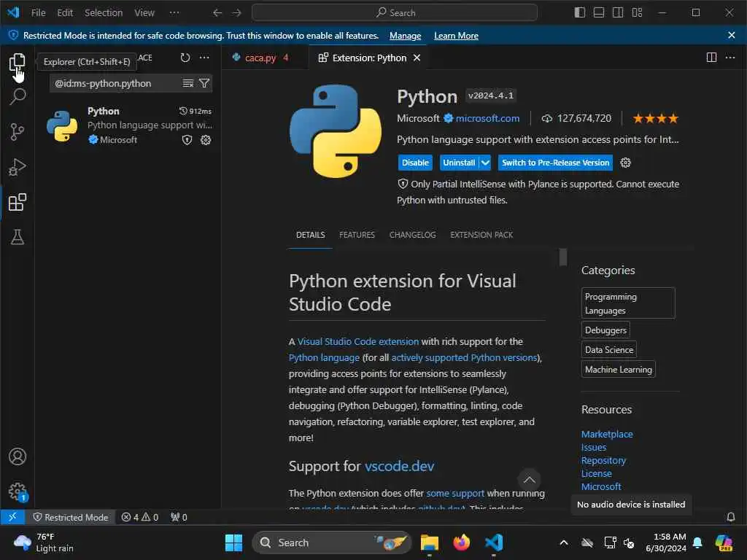Open vscode.dev link in heading
Screen dimensions: 747x560
tap(399, 466)
